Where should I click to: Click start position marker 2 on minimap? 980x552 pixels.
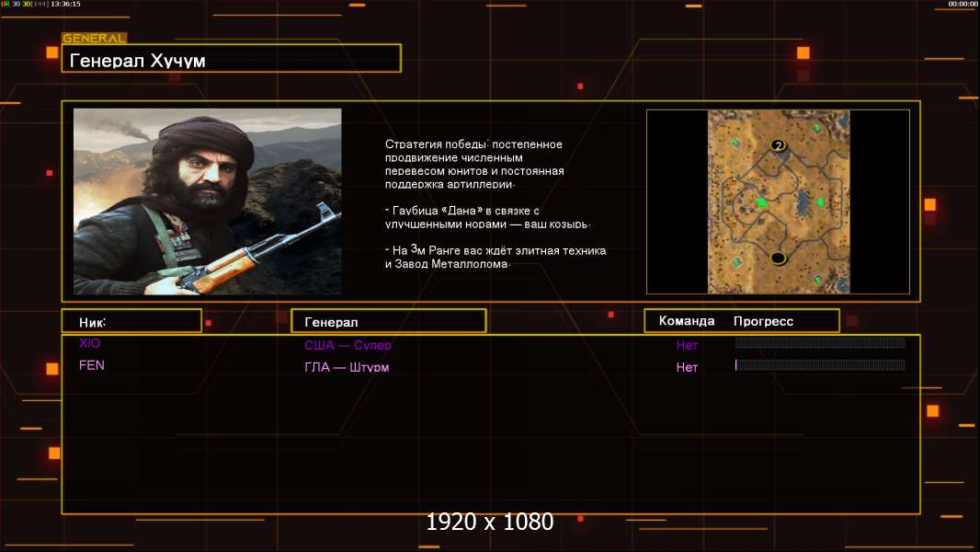(779, 145)
